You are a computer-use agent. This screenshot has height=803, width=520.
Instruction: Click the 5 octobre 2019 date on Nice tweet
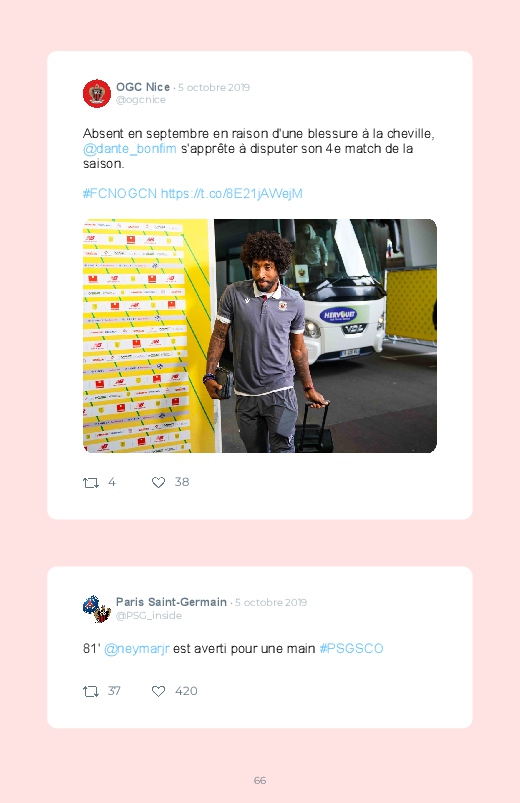pyautogui.click(x=214, y=88)
